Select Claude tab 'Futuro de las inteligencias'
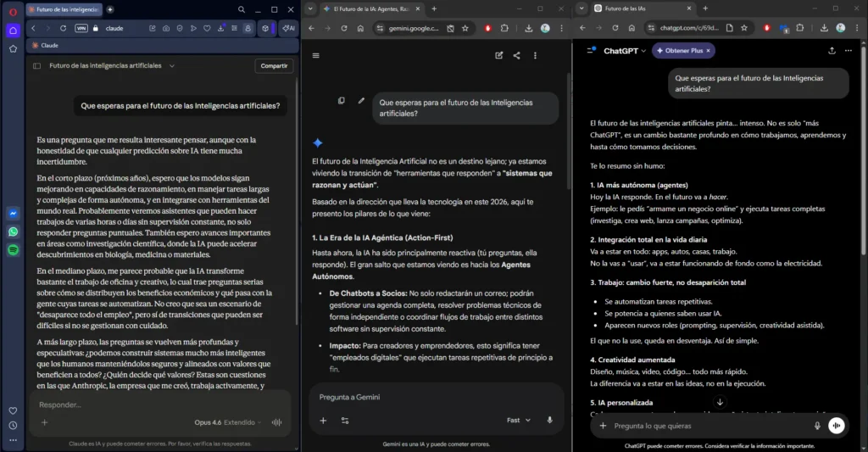Viewport: 868px width, 452px height. (x=64, y=9)
